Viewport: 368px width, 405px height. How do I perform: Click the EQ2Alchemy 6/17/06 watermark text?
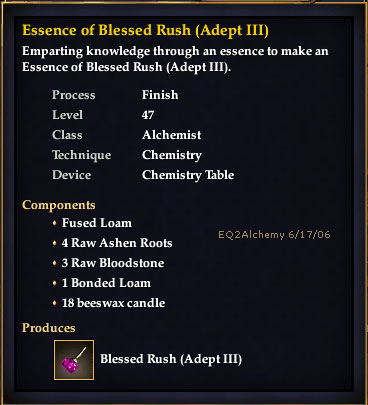pos(274,235)
